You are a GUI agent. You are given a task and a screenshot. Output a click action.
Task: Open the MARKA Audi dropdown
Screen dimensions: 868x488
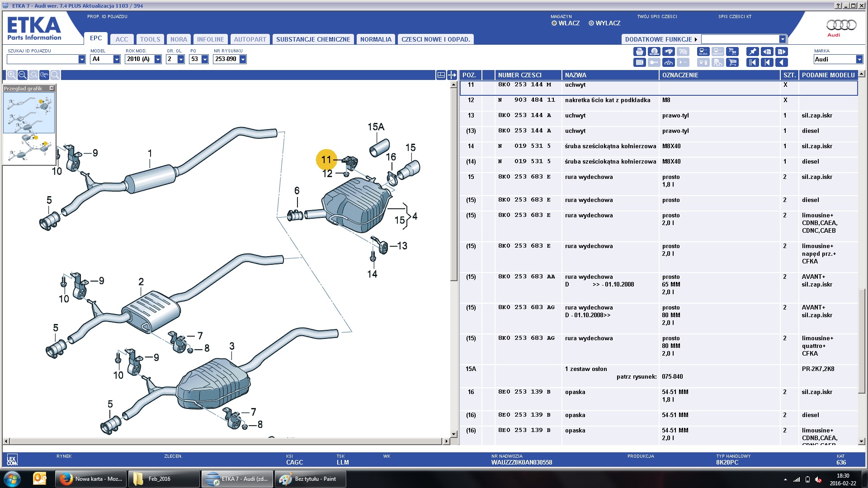[x=859, y=59]
